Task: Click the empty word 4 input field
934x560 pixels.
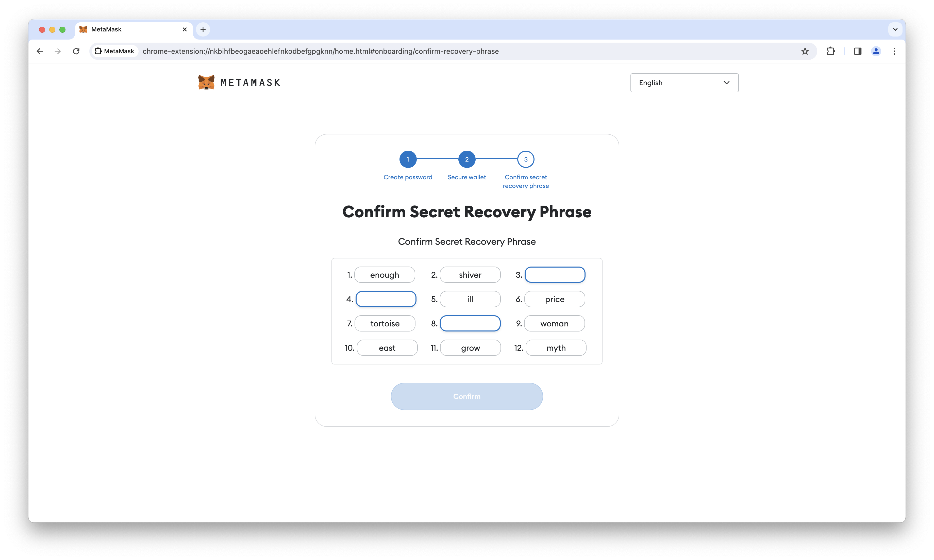Action: pyautogui.click(x=386, y=299)
